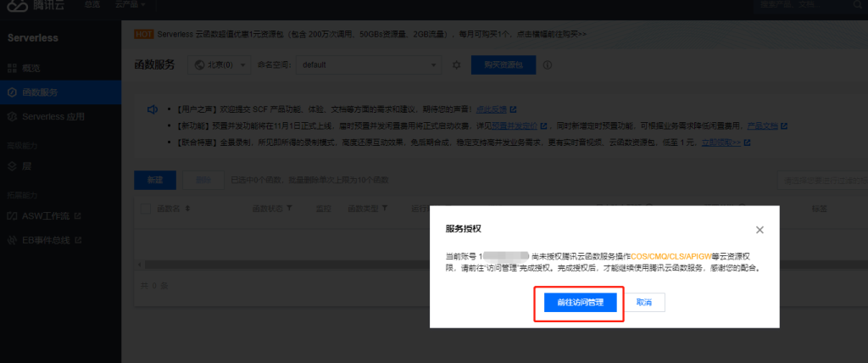Click the external link icon after 立即领取>>

(x=748, y=143)
